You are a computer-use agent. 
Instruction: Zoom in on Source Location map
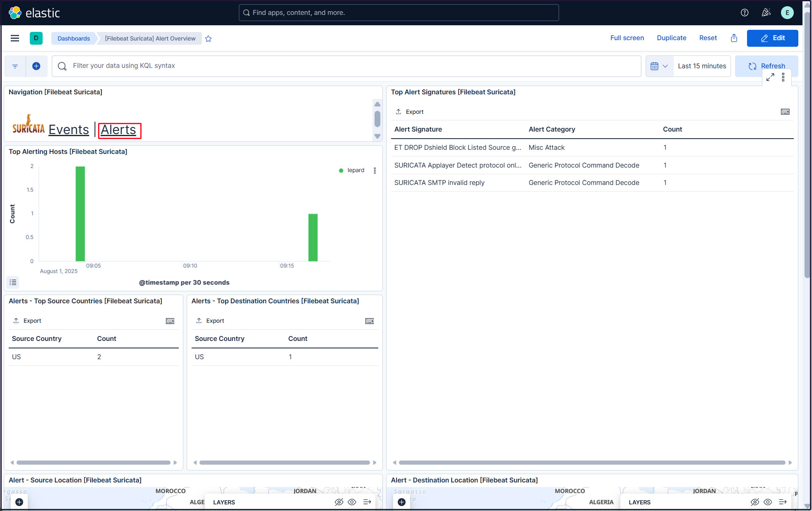point(19,502)
